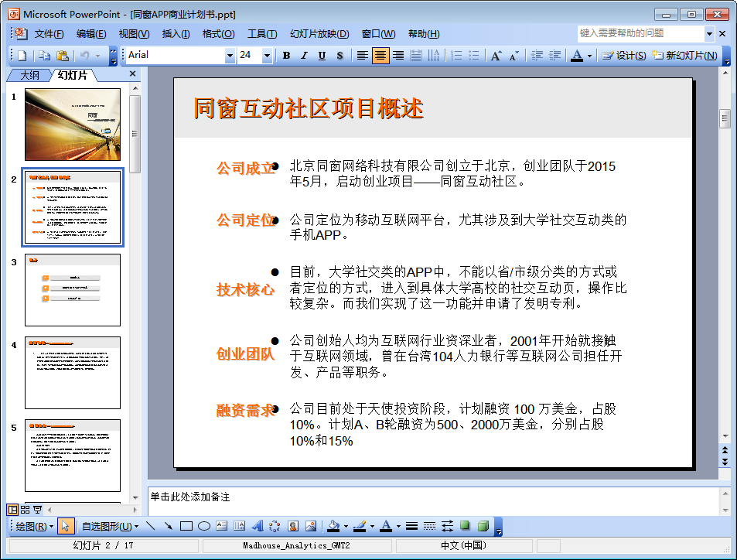Select the Line drawing tool
Screen dimensions: 737x560
(150, 526)
